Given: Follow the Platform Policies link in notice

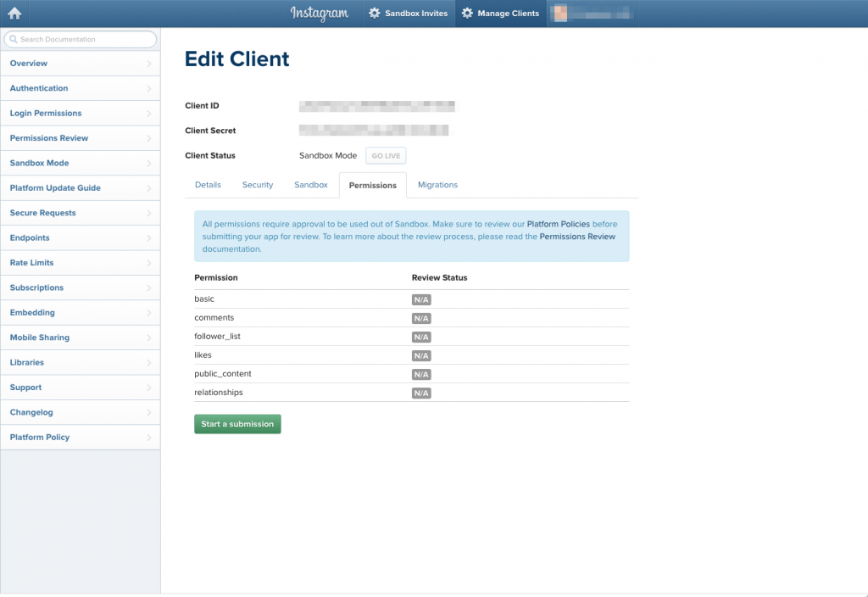Looking at the screenshot, I should point(558,225).
